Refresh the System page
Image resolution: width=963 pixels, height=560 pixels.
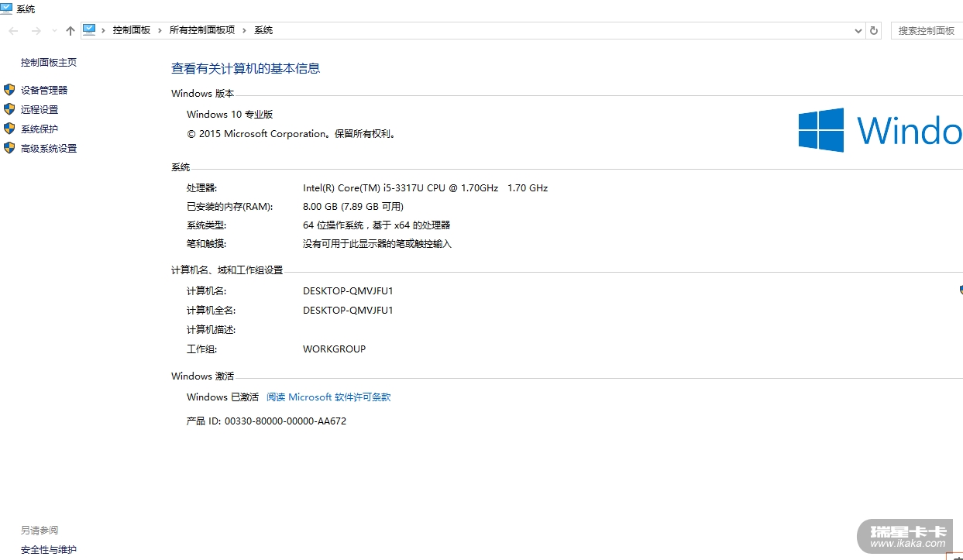(x=874, y=30)
